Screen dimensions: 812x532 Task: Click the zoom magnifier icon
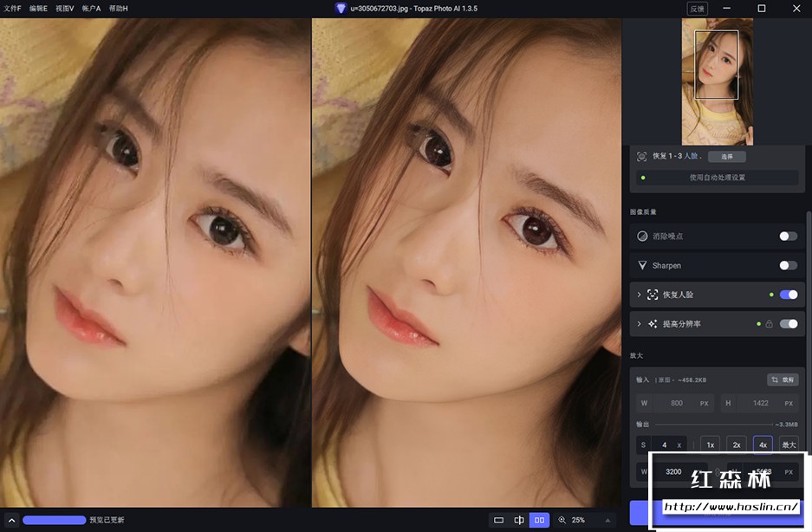pos(562,520)
